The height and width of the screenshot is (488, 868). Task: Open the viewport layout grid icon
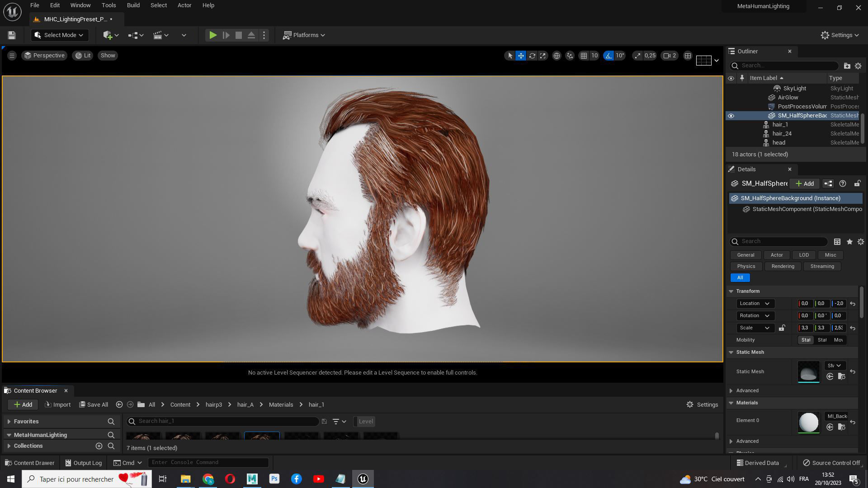tap(688, 56)
